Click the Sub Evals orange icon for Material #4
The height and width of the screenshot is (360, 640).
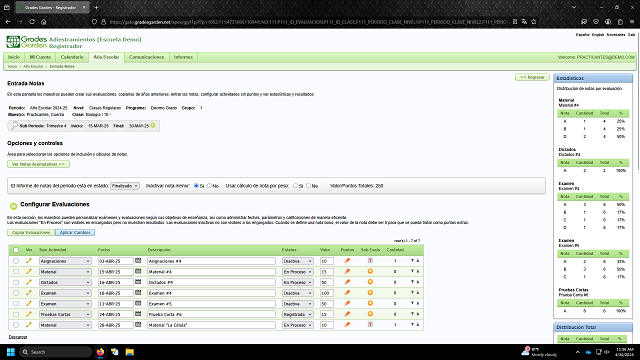(370, 271)
